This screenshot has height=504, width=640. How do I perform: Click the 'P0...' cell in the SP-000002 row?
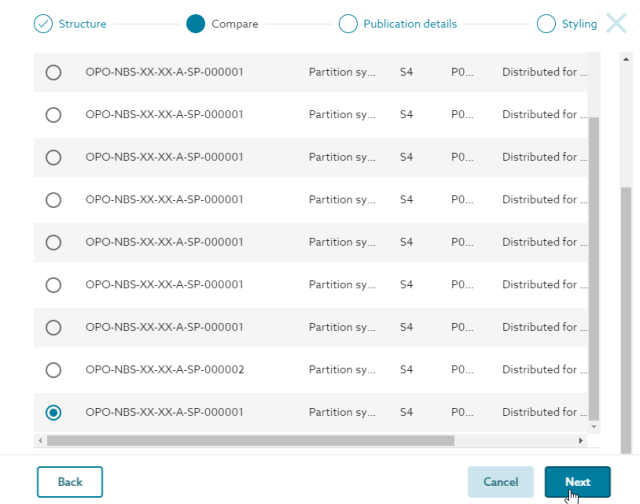(462, 369)
